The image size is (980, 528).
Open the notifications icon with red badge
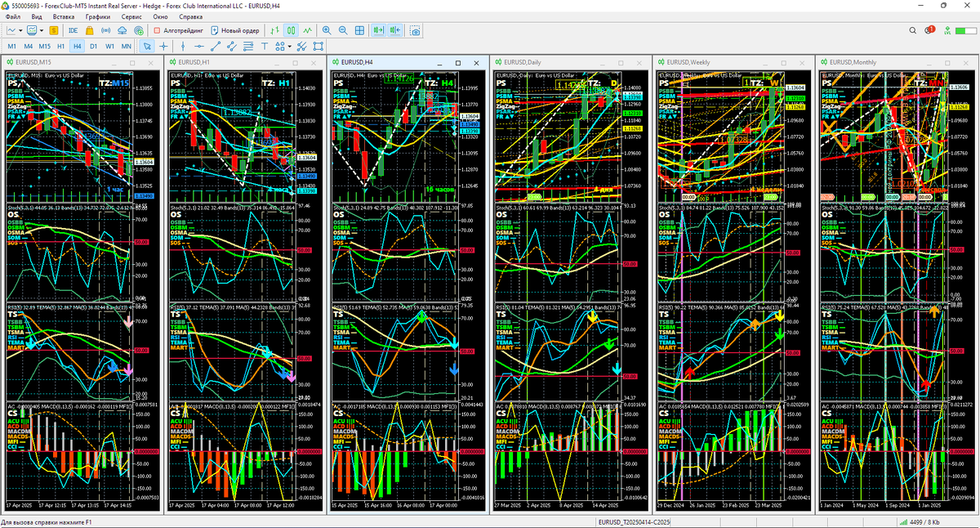pyautogui.click(x=930, y=30)
